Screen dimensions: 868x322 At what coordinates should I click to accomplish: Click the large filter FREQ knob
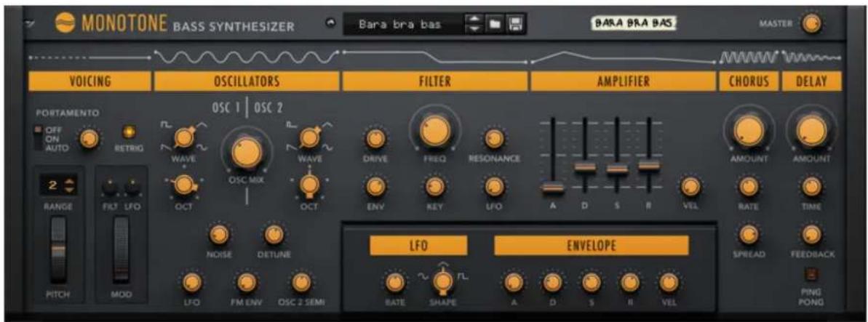click(435, 130)
